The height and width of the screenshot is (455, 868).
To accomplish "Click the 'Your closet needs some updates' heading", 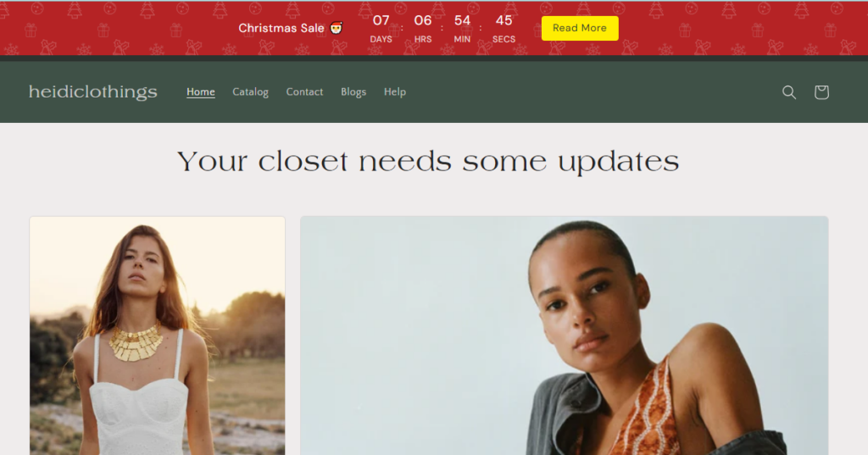I will pyautogui.click(x=428, y=162).
